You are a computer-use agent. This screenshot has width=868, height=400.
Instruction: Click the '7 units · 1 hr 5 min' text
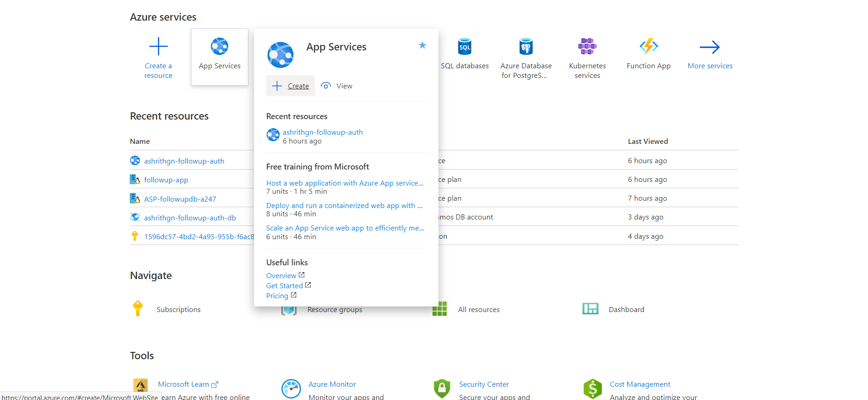point(297,192)
